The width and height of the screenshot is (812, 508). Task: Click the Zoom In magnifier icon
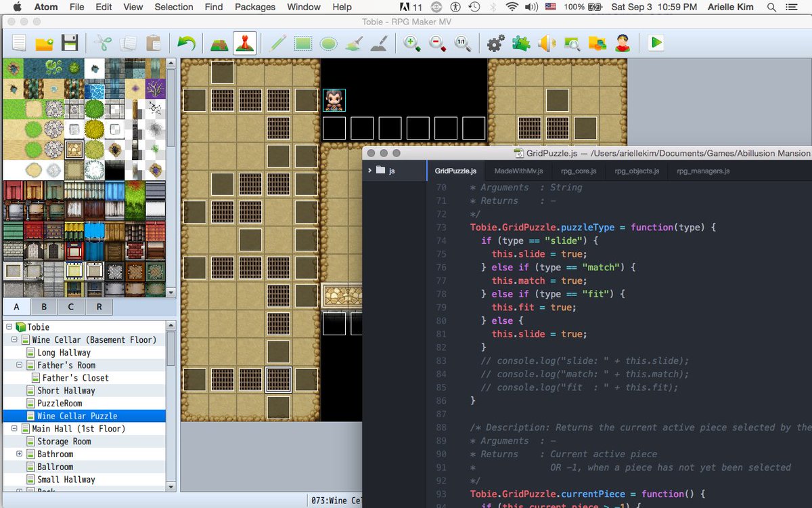[x=411, y=43]
